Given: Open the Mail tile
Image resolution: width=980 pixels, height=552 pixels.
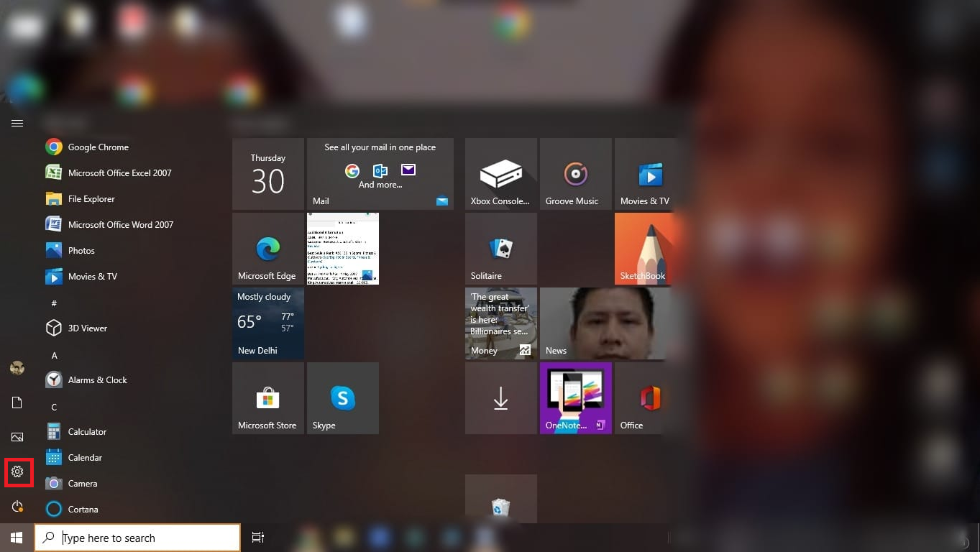Looking at the screenshot, I should point(380,174).
